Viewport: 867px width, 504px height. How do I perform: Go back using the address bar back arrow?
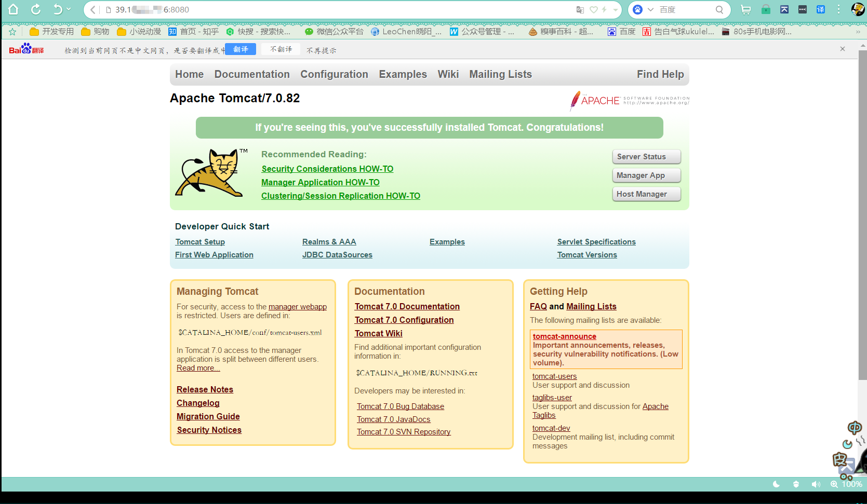[x=92, y=9]
